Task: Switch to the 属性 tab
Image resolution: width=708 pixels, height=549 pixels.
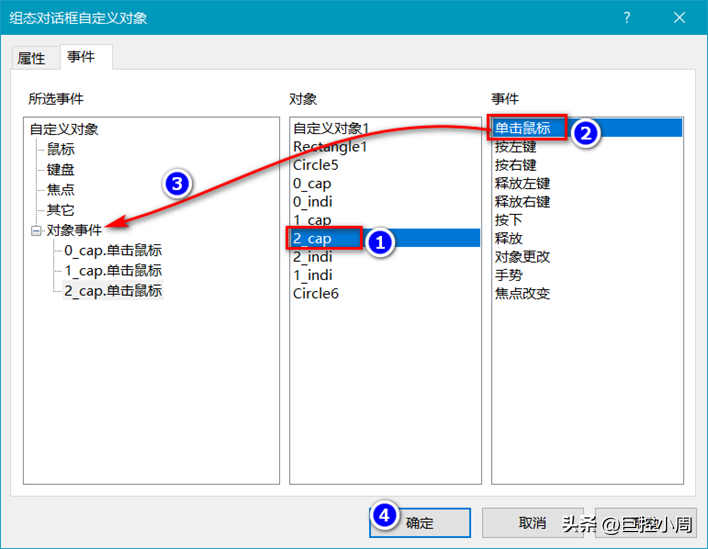Action: [x=31, y=58]
